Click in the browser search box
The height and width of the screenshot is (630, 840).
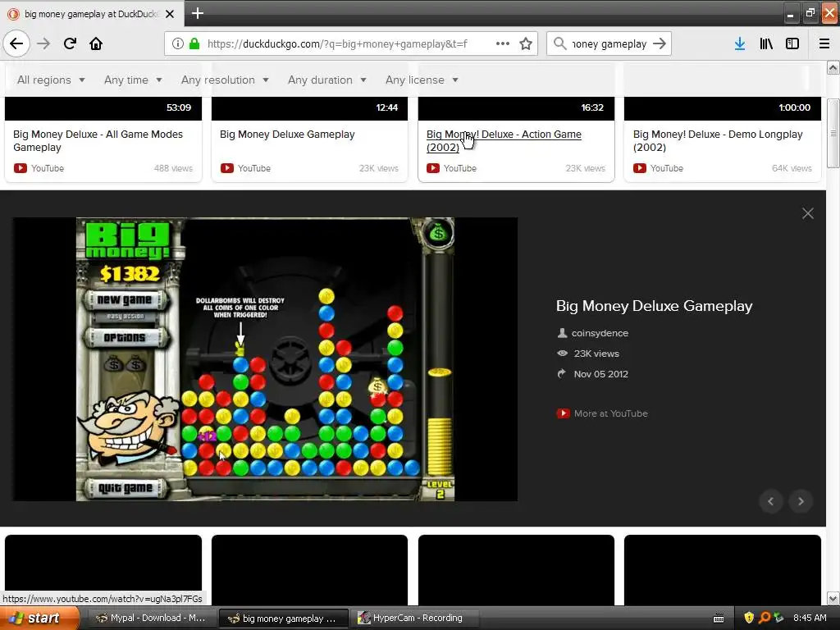click(609, 43)
